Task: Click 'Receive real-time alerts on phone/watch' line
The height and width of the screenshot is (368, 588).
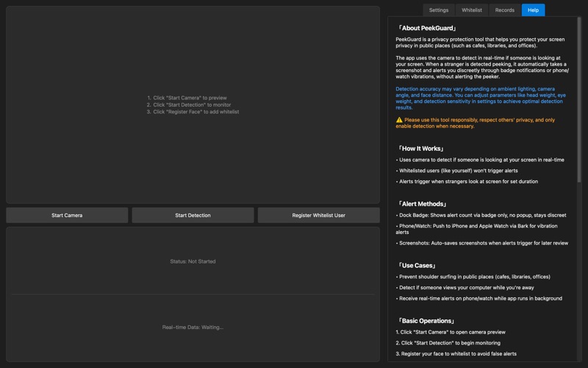Action: tap(479, 299)
